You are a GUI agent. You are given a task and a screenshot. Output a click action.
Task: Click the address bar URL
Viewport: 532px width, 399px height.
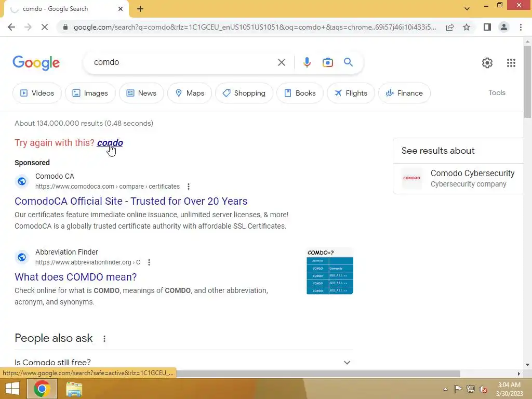click(255, 27)
